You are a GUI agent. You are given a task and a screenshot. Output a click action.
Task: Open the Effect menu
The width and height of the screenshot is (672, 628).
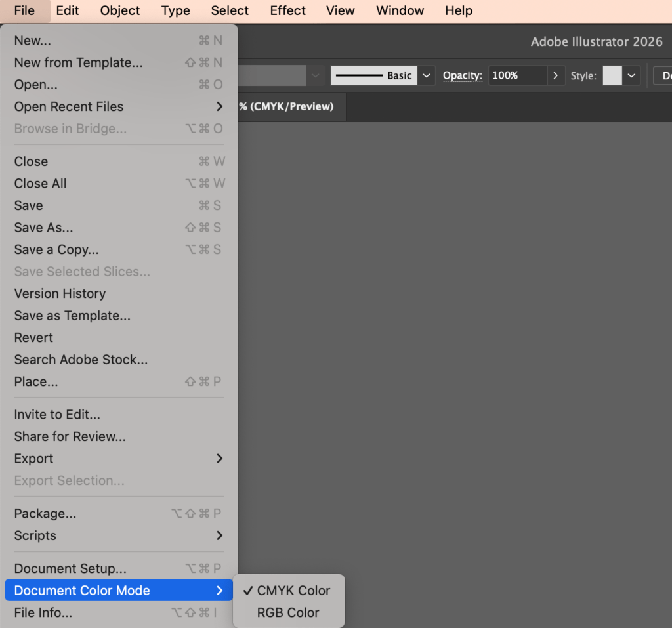click(287, 10)
